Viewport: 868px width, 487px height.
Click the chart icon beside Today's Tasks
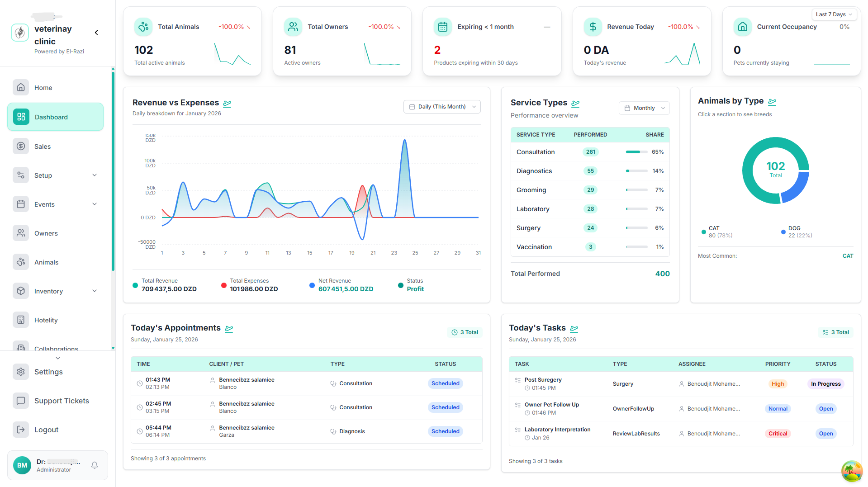tap(574, 329)
